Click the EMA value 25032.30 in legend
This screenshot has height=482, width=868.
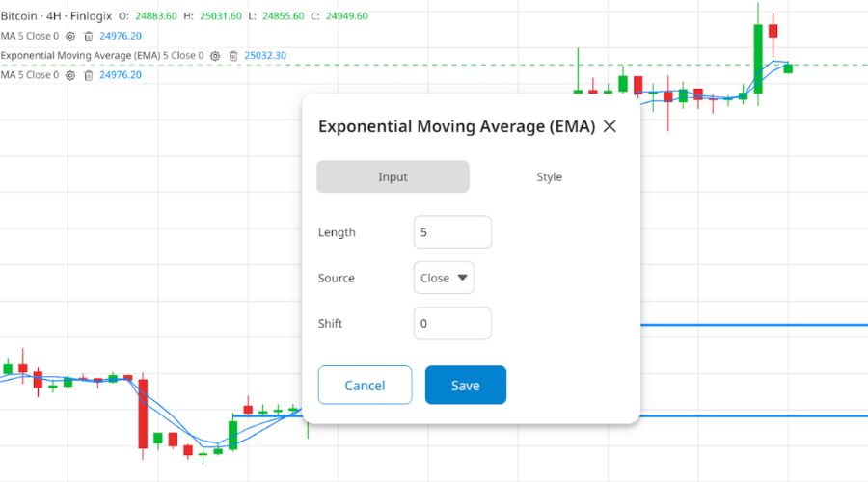[x=265, y=56]
